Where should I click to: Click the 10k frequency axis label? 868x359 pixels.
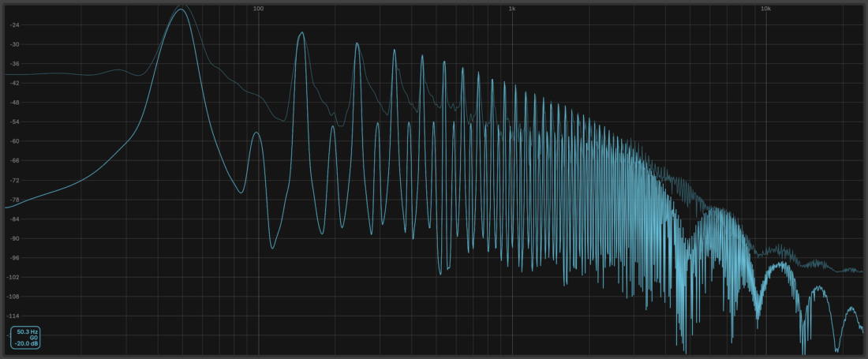click(x=765, y=9)
